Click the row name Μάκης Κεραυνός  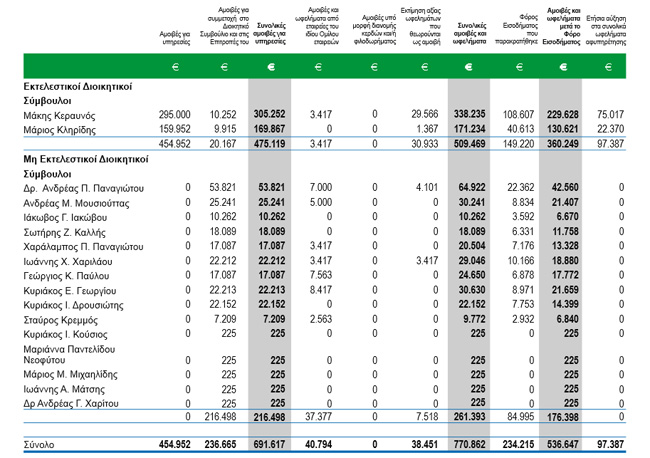click(x=59, y=116)
